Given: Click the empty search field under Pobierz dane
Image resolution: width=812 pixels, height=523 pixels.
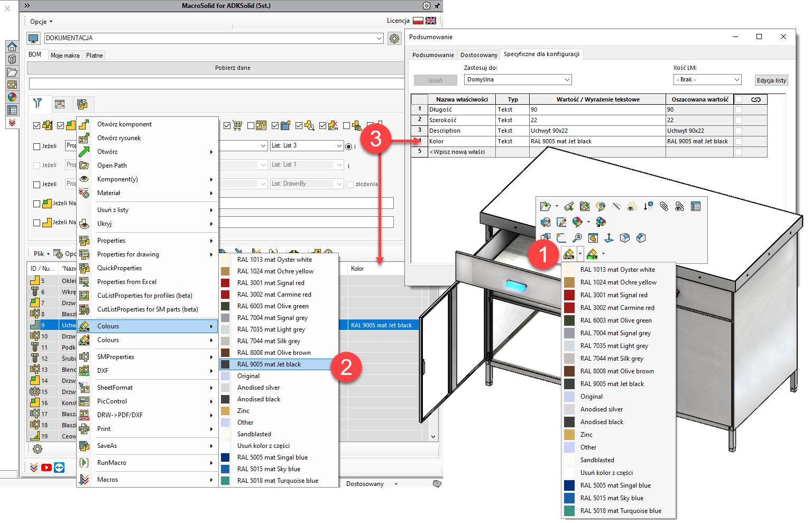Looking at the screenshot, I should coord(217,84).
